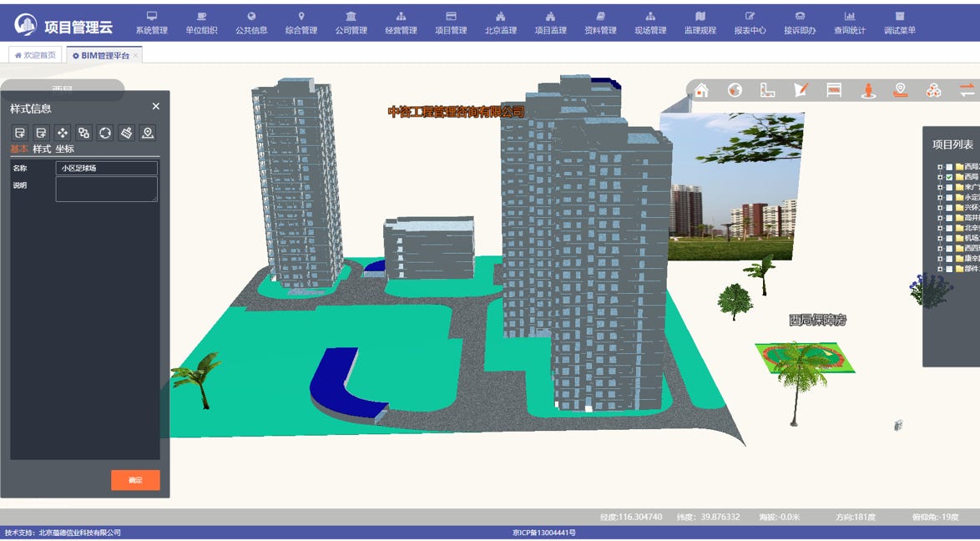Image resolution: width=980 pixels, height=541 pixels.
Task: Go to the 欢迎首页 tab
Action: 35,55
